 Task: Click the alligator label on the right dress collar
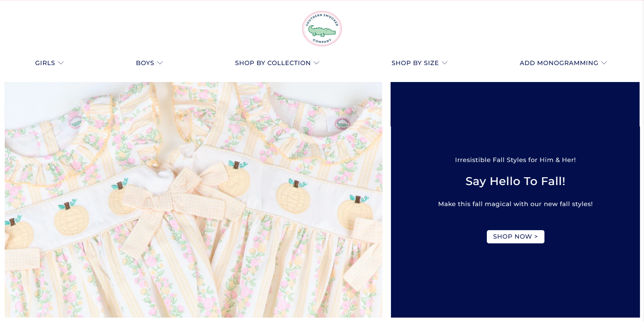(x=342, y=124)
